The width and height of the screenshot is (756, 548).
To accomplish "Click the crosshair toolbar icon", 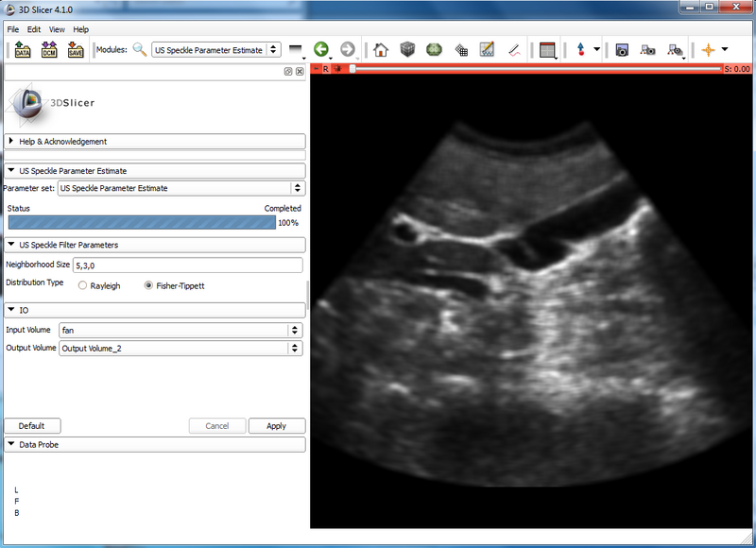I will [x=707, y=50].
